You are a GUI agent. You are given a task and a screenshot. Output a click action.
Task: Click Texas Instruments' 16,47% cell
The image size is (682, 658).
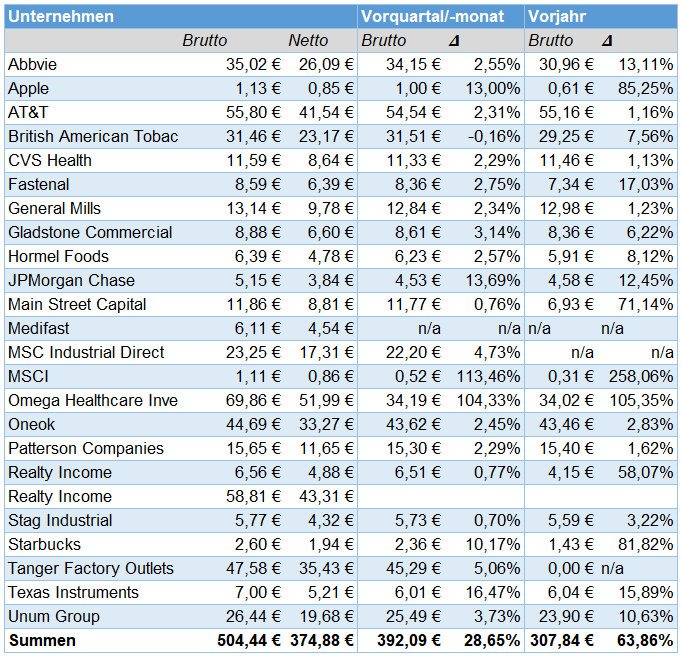point(493,592)
